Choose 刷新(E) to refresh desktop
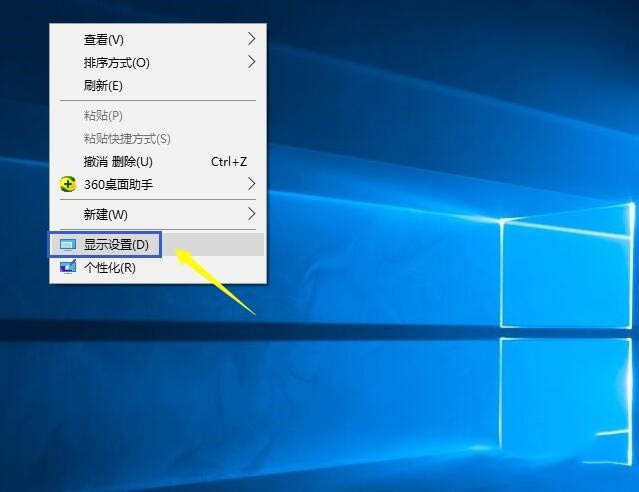This screenshot has height=492, width=639. pos(158,86)
